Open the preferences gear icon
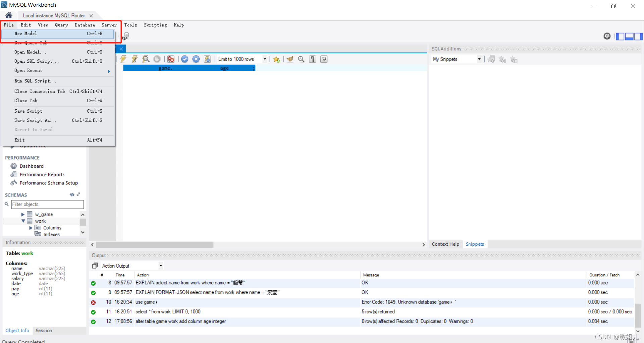This screenshot has width=644, height=343. (x=607, y=36)
